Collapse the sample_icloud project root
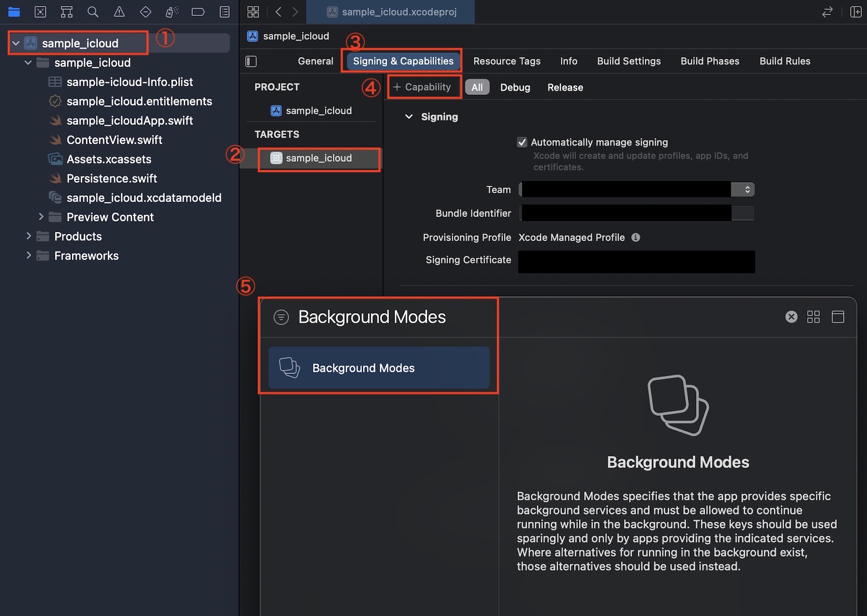The width and height of the screenshot is (867, 616). (16, 43)
